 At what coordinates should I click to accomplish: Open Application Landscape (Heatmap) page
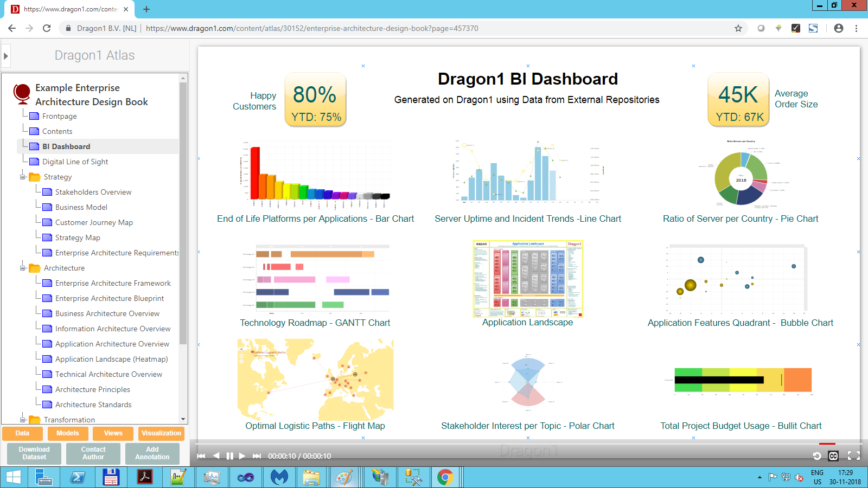(111, 359)
